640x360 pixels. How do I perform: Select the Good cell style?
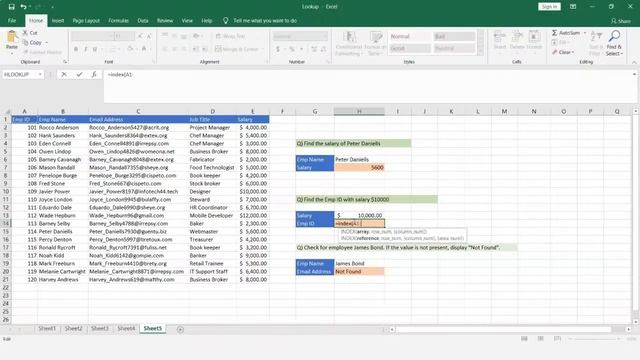[x=409, y=48]
